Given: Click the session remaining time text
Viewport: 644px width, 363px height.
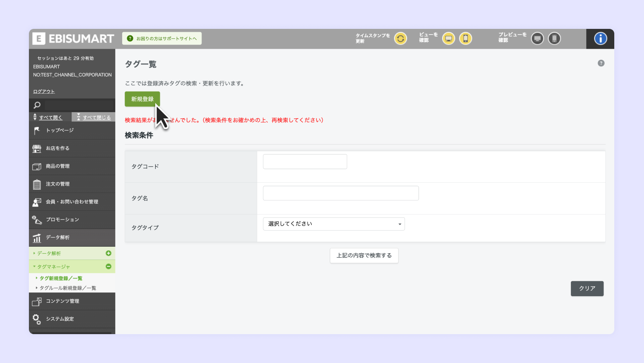Looking at the screenshot, I should point(66,58).
